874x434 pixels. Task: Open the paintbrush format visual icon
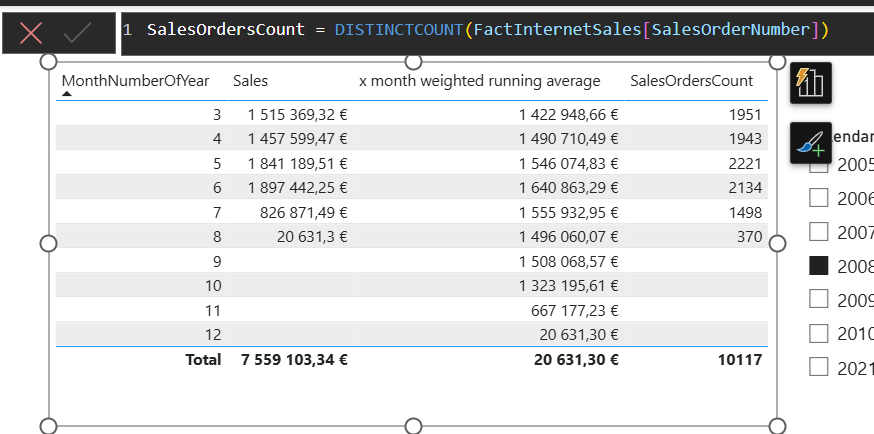(x=809, y=144)
